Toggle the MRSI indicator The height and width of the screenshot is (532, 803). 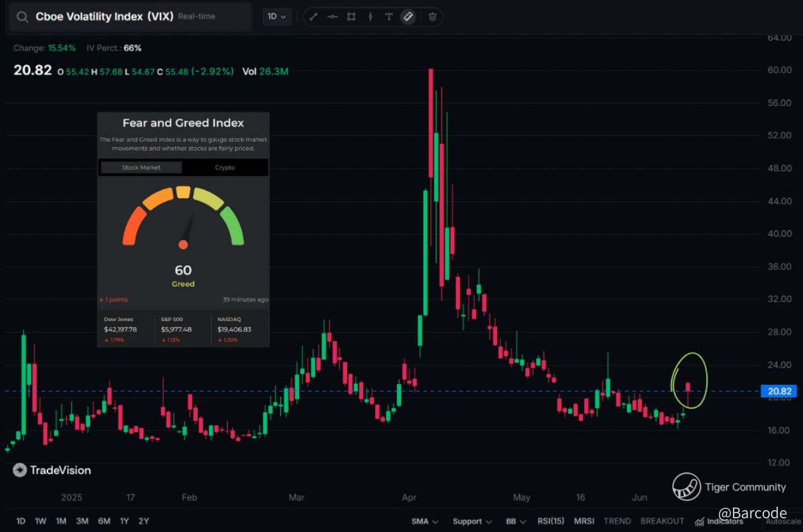[584, 521]
